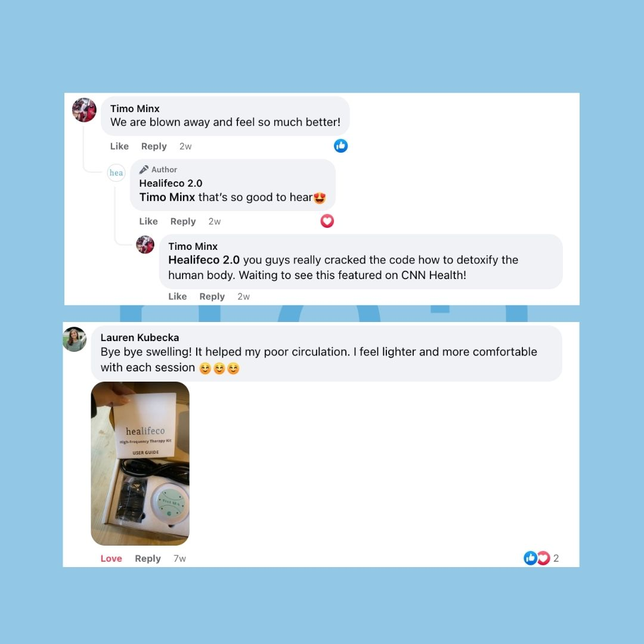Click the like and love reactions count showing 2
Screen dimensions: 644x644
click(541, 558)
